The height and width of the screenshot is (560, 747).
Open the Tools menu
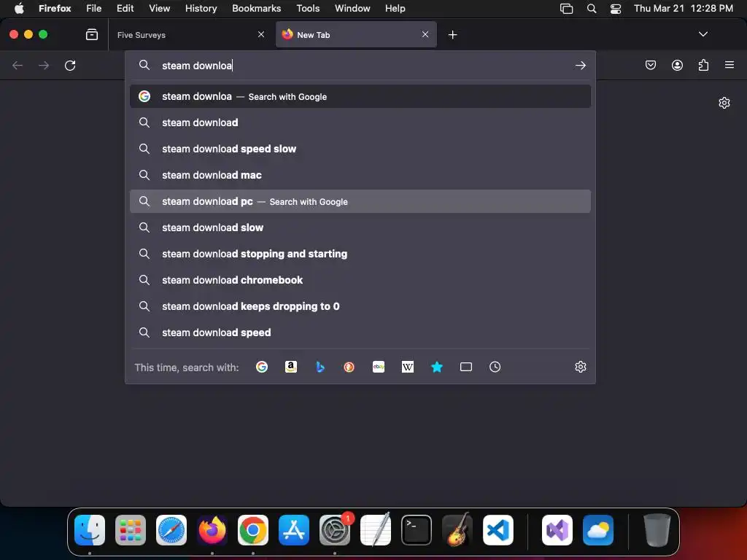tap(308, 8)
